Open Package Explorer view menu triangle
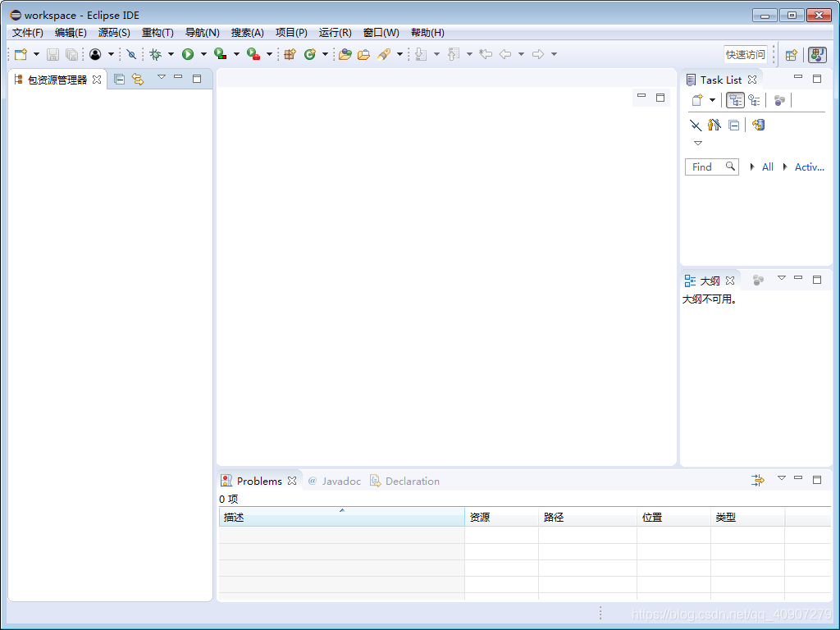Viewport: 840px width, 630px height. pos(162,77)
